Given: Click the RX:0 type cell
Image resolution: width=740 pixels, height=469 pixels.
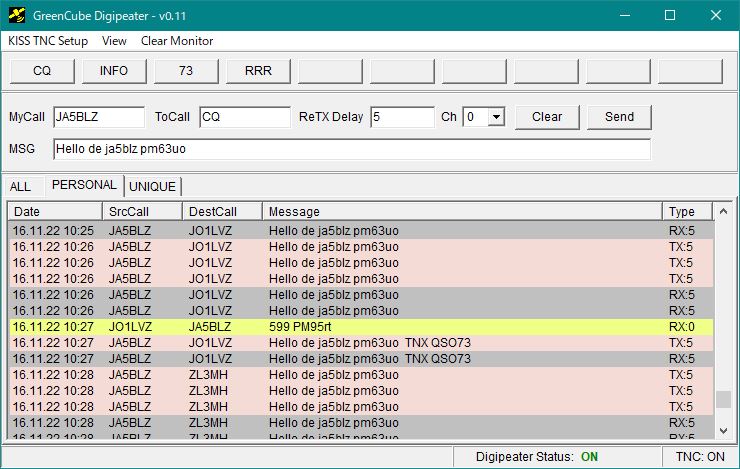Looking at the screenshot, I should click(x=681, y=327).
